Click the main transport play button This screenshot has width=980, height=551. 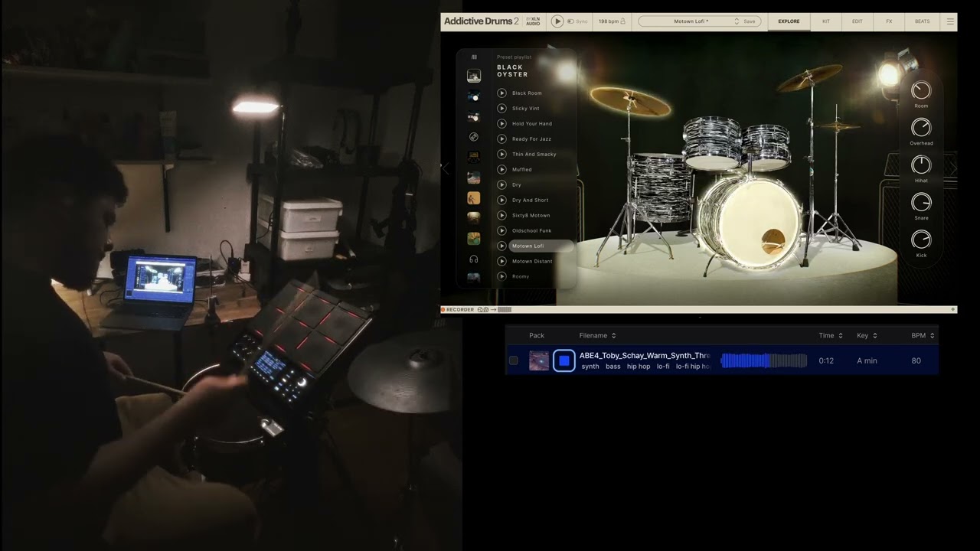[x=557, y=21]
